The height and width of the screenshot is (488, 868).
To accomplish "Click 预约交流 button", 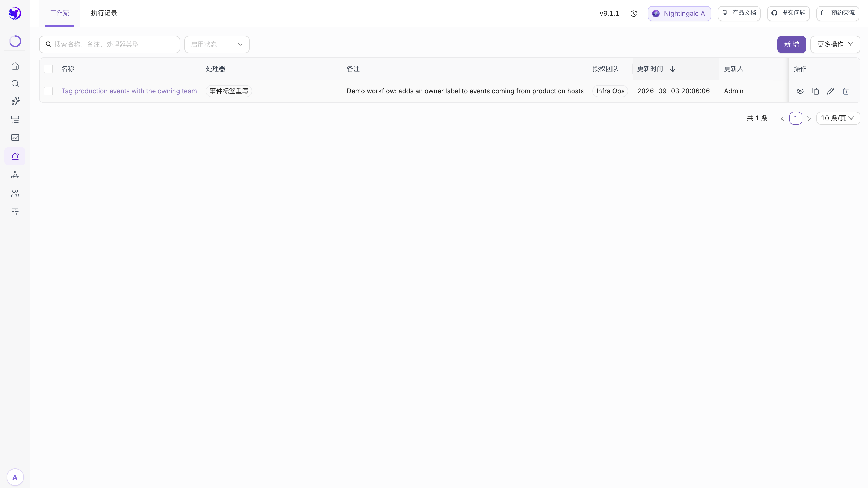I will tap(838, 14).
